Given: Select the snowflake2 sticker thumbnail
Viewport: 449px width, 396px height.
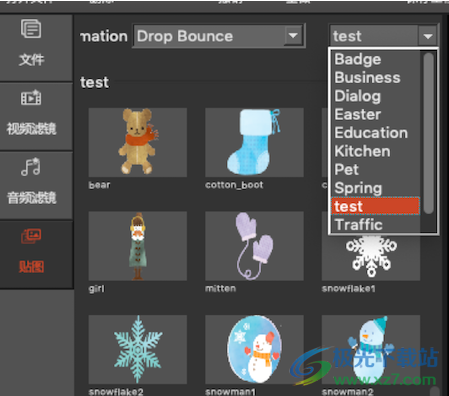Looking at the screenshot, I should (138, 349).
